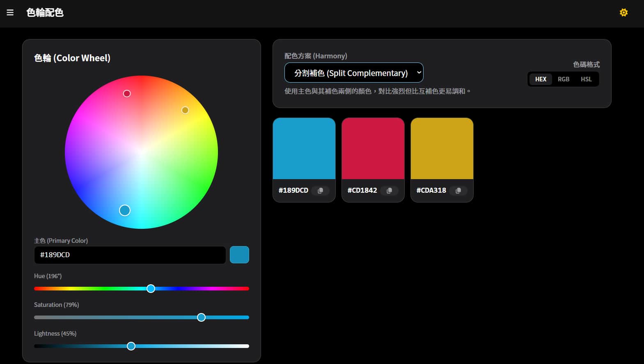644x364 pixels.
Task: Click the Saturation slider handle
Action: pyautogui.click(x=201, y=317)
